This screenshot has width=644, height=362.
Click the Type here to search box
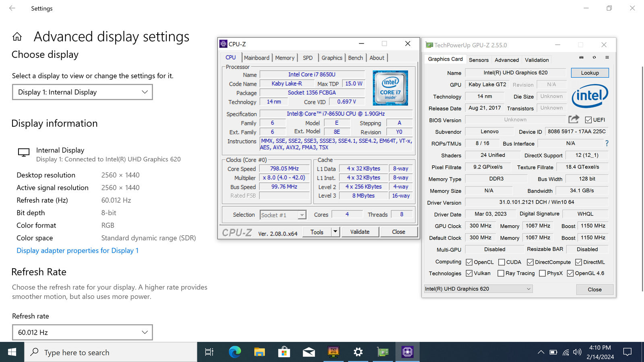click(111, 352)
